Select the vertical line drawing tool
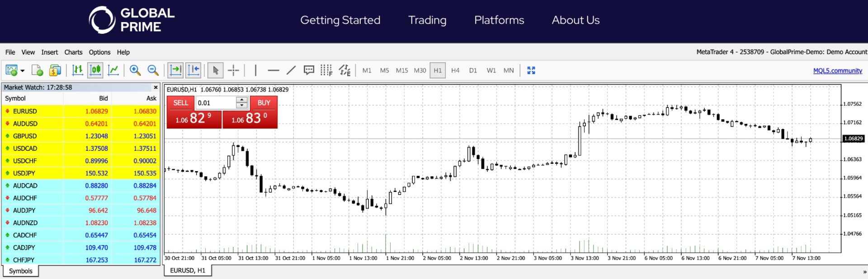Image resolution: width=868 pixels, height=279 pixels. click(x=255, y=70)
